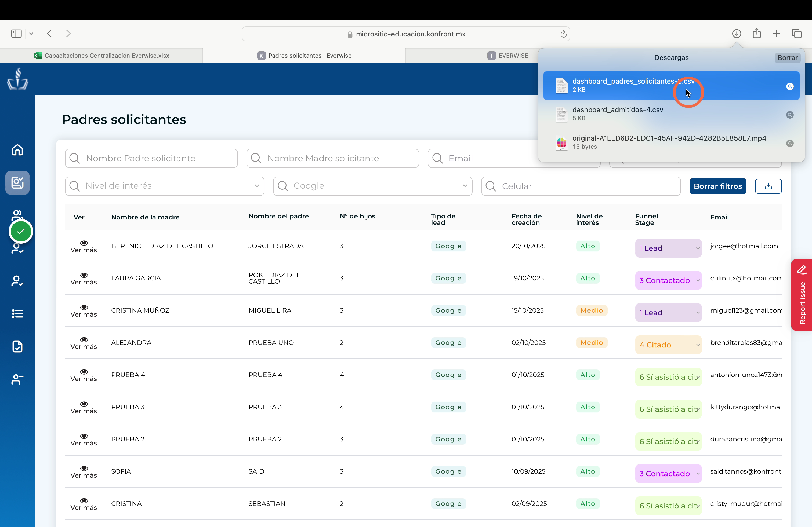812x527 pixels.
Task: Reveal the original mp4 file in Finder magnifier
Action: (x=789, y=143)
